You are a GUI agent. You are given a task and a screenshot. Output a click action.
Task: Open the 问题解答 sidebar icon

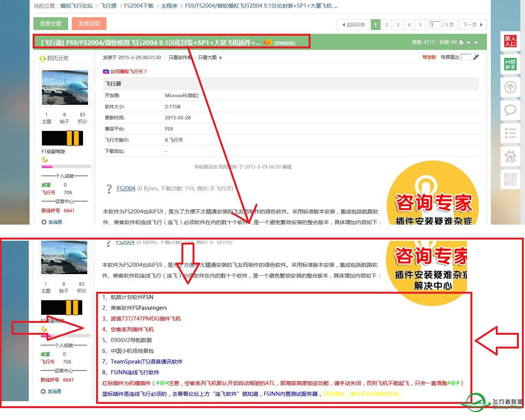pyautogui.click(x=510, y=64)
